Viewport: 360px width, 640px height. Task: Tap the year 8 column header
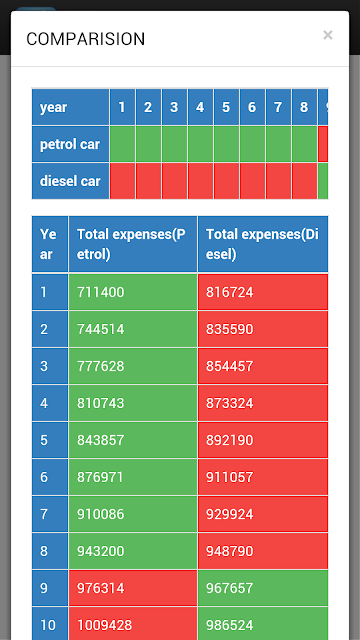coord(304,107)
